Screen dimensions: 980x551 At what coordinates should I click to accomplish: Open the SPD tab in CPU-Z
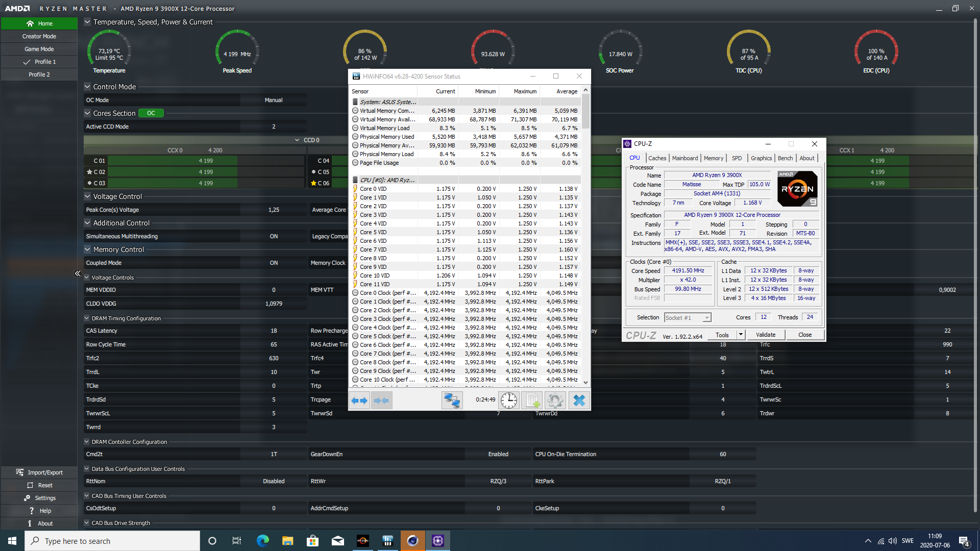[x=737, y=158]
